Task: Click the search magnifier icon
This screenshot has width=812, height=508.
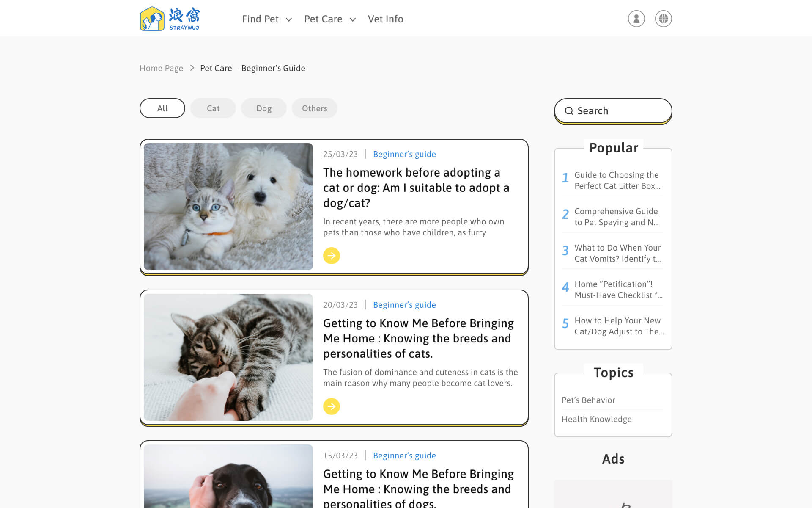Action: [x=569, y=111]
